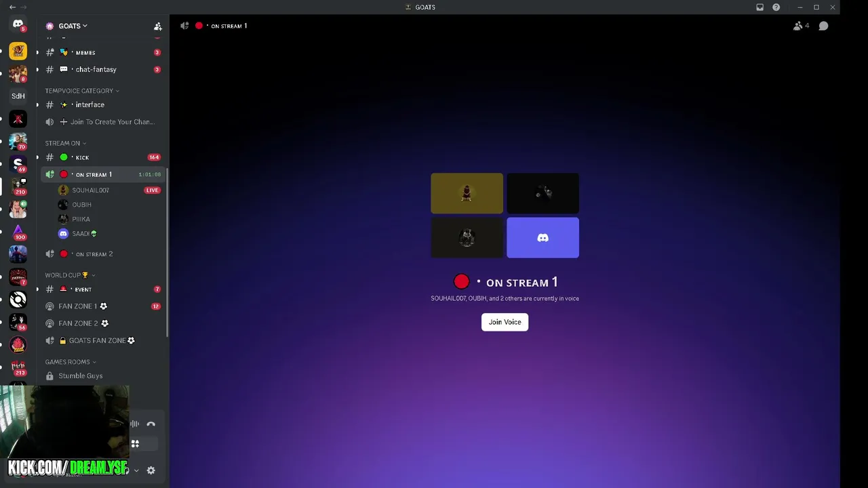
Task: Open the EVENT channel
Action: pos(102,289)
